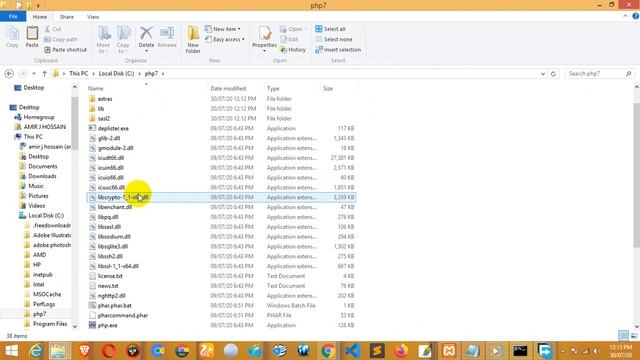
Task: Expand address bar history dropdown
Action: point(543,73)
